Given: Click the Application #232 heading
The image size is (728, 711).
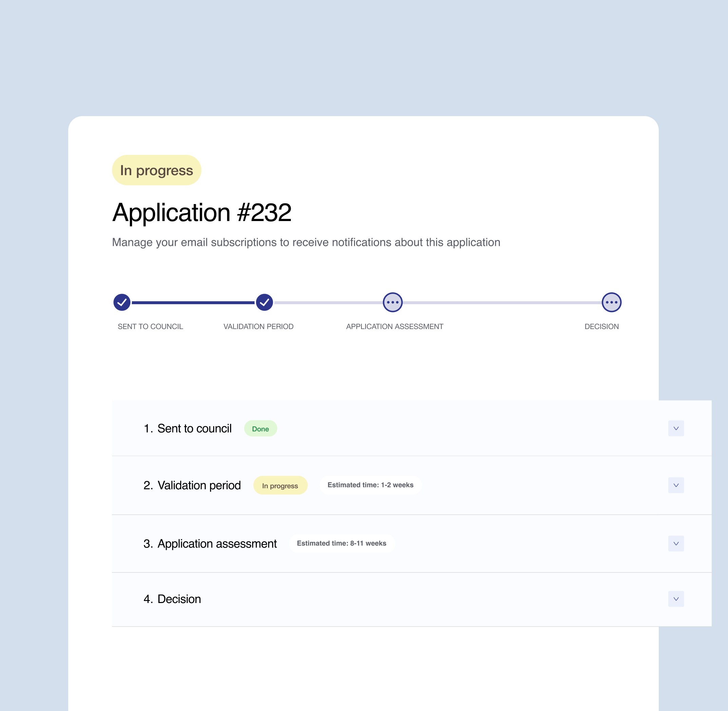Looking at the screenshot, I should 202,213.
